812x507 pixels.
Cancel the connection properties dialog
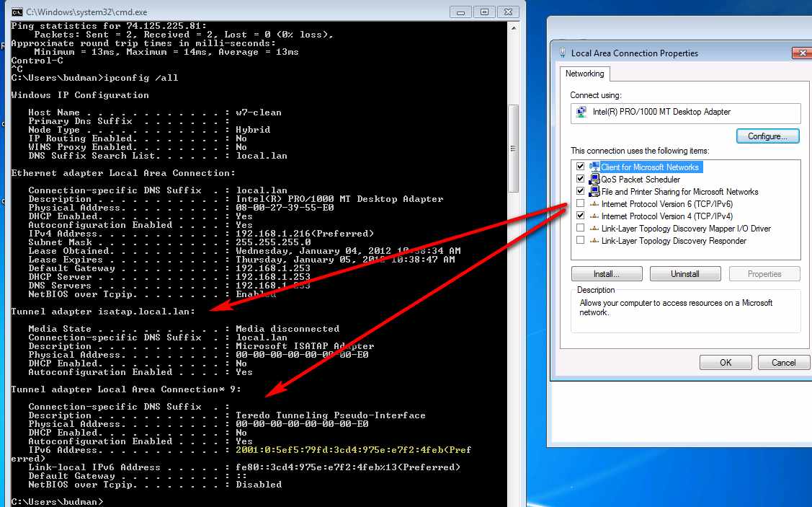tap(783, 362)
